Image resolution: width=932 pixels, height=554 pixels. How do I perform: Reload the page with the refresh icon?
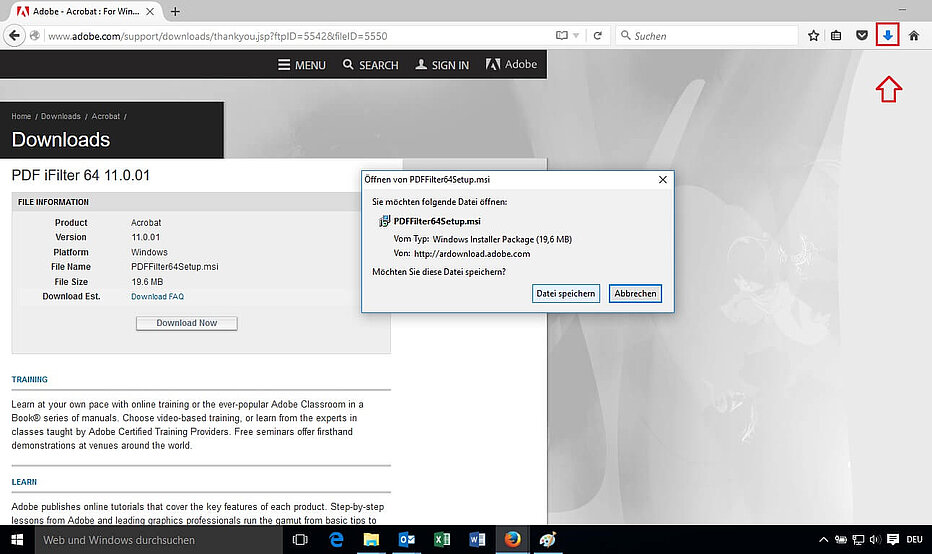point(597,36)
